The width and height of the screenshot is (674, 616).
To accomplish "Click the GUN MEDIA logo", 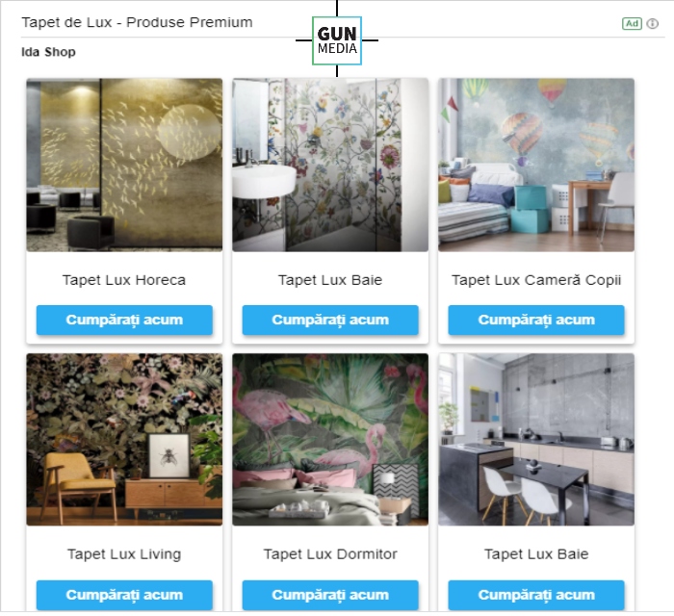I will pos(337,40).
